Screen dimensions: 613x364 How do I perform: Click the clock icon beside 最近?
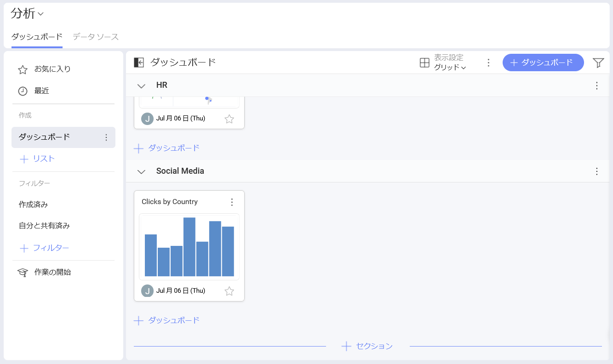coord(23,91)
